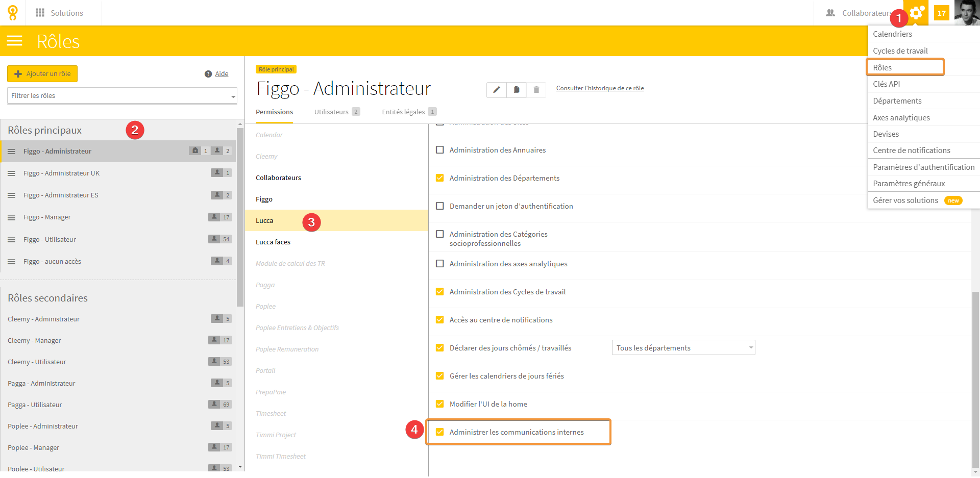The height and width of the screenshot is (478, 980).
Task: Open the notifications badge showing 17
Action: click(x=942, y=13)
